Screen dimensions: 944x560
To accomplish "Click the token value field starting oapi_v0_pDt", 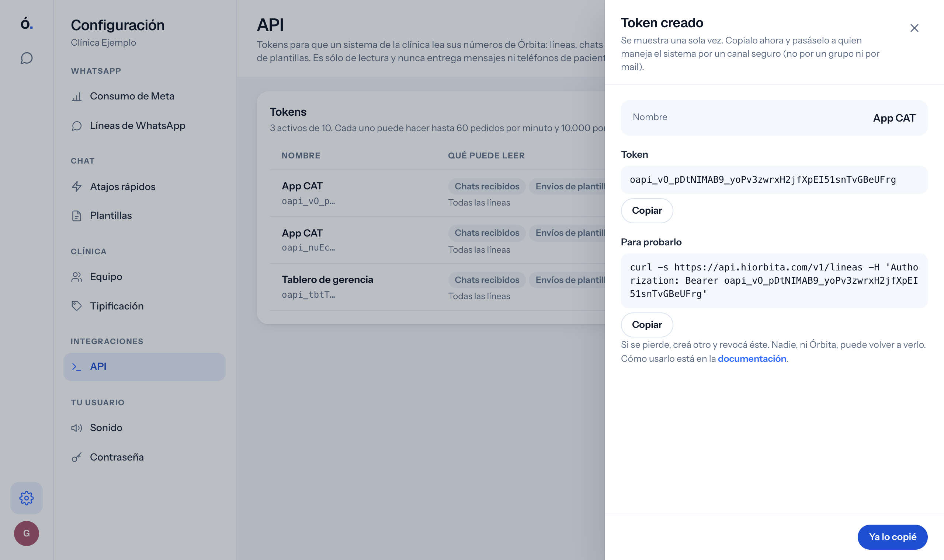I will [x=774, y=180].
